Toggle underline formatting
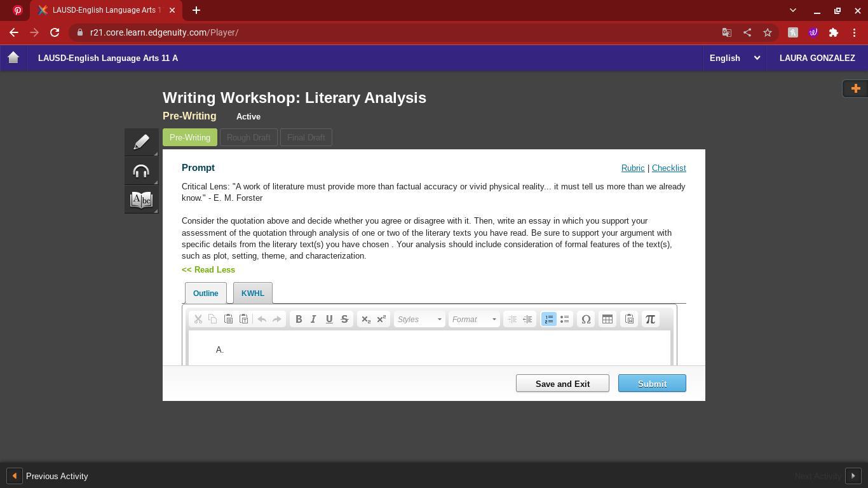The image size is (868, 488). (329, 319)
